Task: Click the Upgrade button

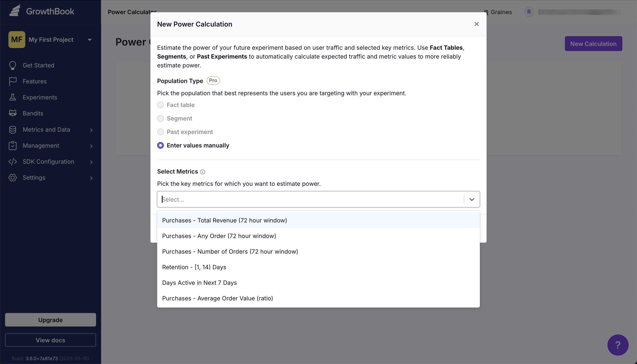Action: [51, 320]
